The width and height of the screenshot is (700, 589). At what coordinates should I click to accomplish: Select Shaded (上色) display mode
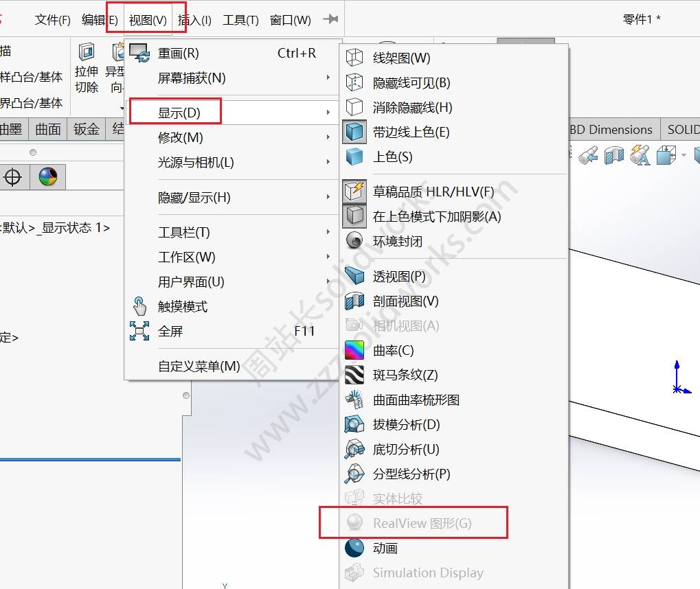click(453, 157)
